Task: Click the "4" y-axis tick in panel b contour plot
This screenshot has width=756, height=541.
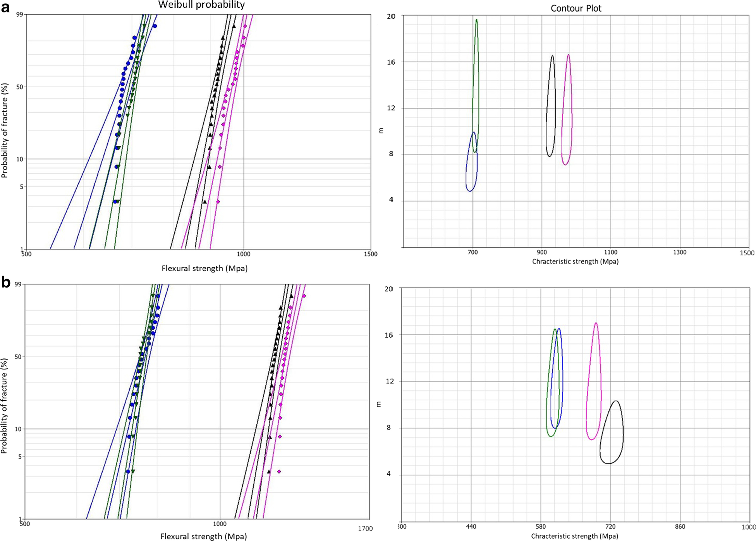Action: (x=389, y=474)
